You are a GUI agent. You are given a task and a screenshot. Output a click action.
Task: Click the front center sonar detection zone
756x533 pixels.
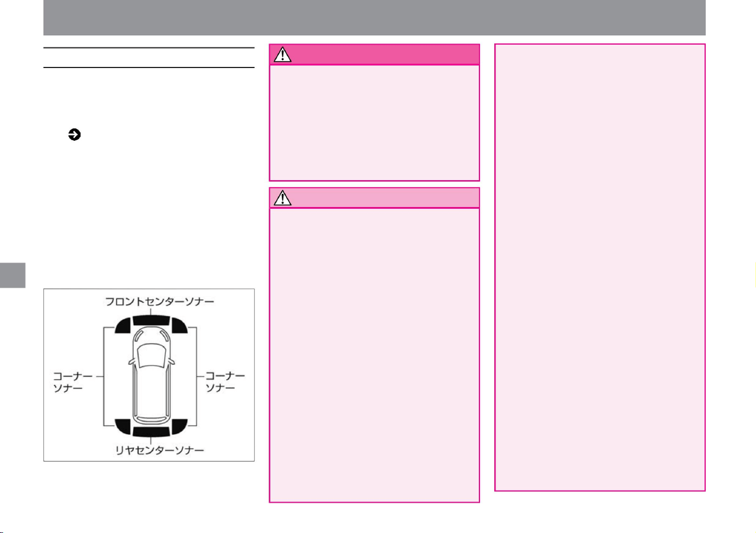151,320
